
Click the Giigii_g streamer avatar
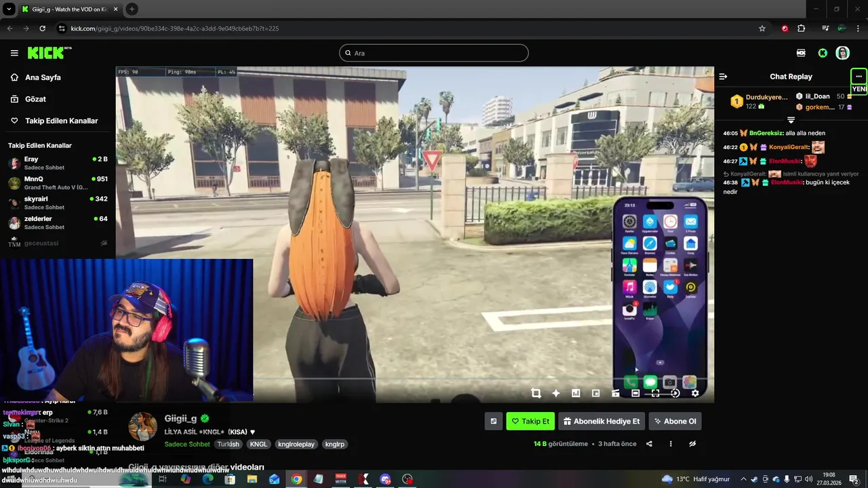click(143, 426)
